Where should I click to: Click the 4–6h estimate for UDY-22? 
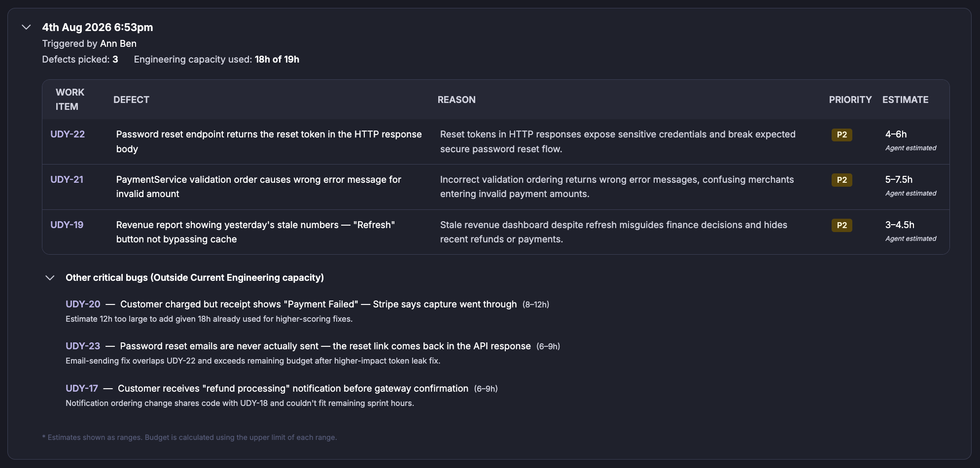[896, 134]
